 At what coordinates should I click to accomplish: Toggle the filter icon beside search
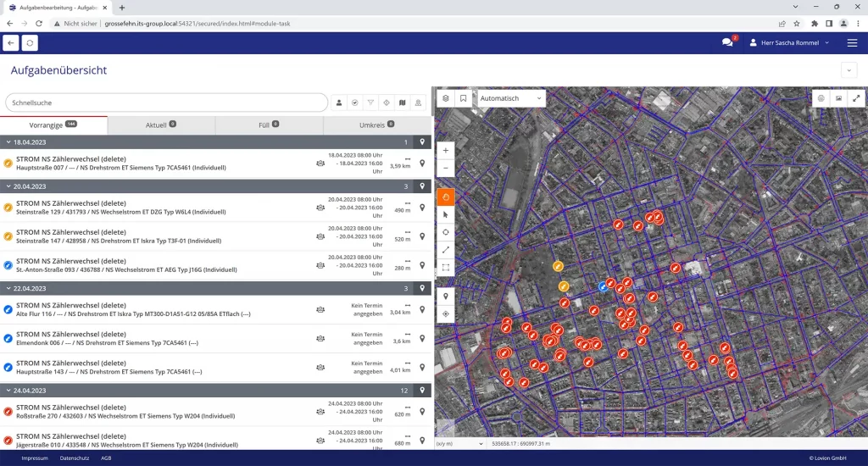pyautogui.click(x=370, y=103)
